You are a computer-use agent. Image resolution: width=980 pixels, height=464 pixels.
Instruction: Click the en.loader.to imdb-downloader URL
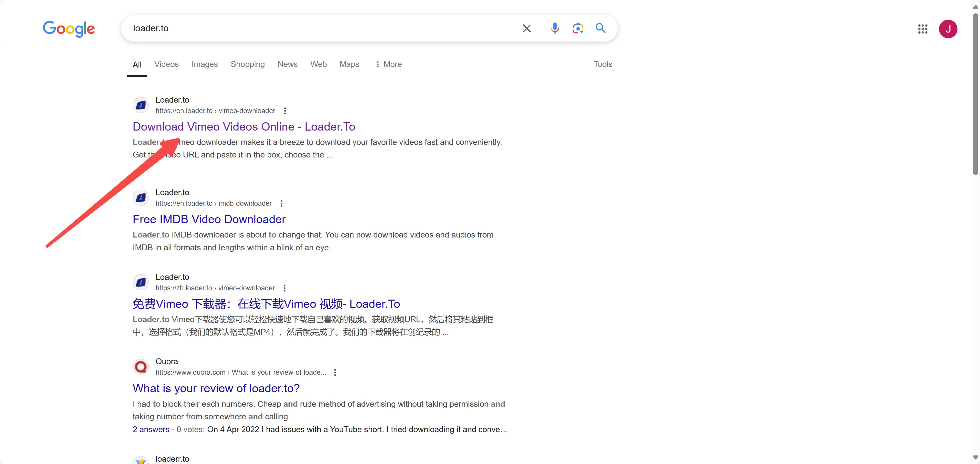click(214, 203)
